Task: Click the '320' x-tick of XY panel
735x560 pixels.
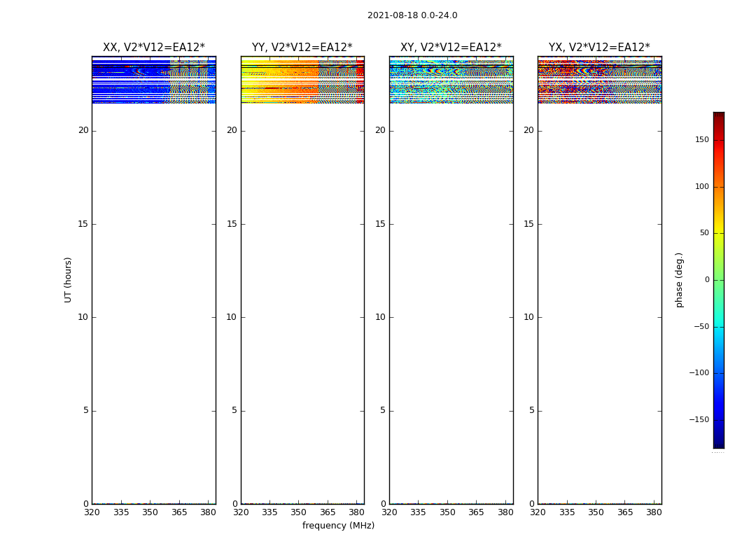Action: click(389, 512)
